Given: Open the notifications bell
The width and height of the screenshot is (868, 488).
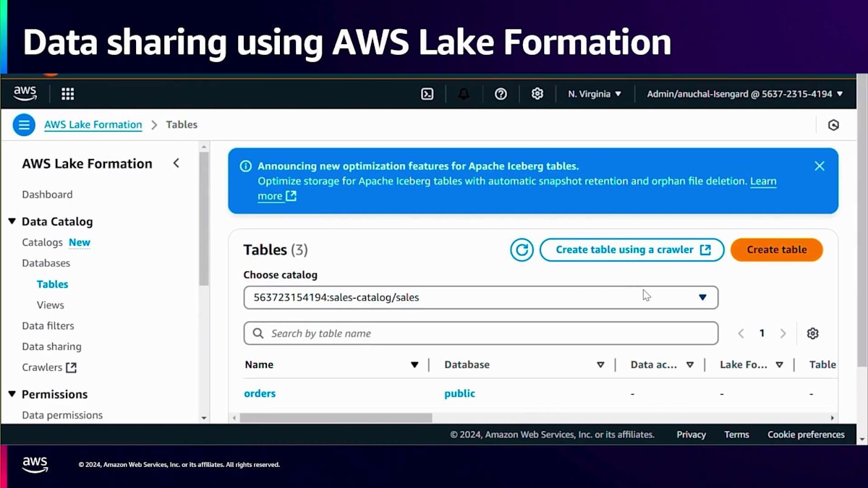Looking at the screenshot, I should (x=464, y=93).
